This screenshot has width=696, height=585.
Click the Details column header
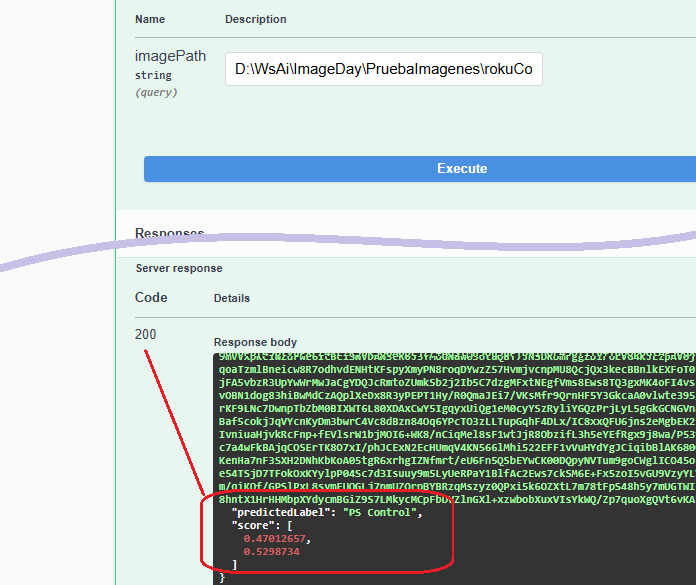[232, 298]
